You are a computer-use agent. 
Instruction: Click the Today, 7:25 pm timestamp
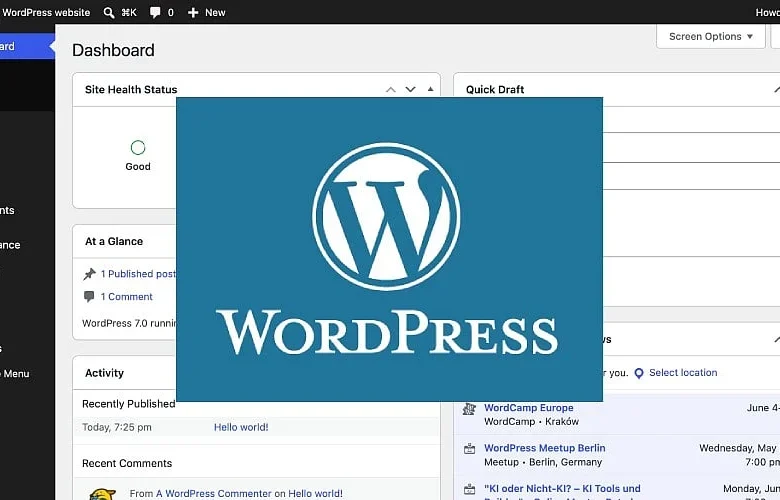click(x=117, y=427)
